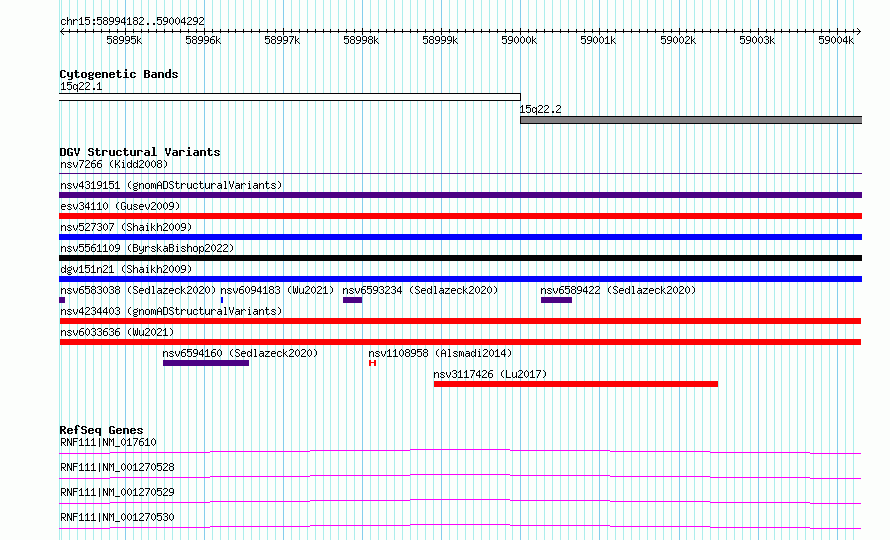This screenshot has width=890, height=540.
Task: Click the 15q22.1 cytogenetic band bar
Action: coord(289,97)
